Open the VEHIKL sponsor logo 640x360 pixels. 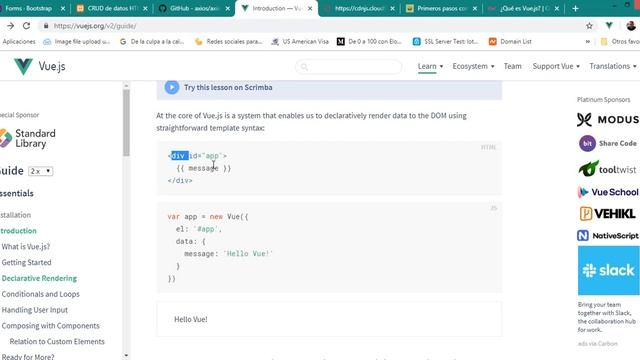[608, 213]
